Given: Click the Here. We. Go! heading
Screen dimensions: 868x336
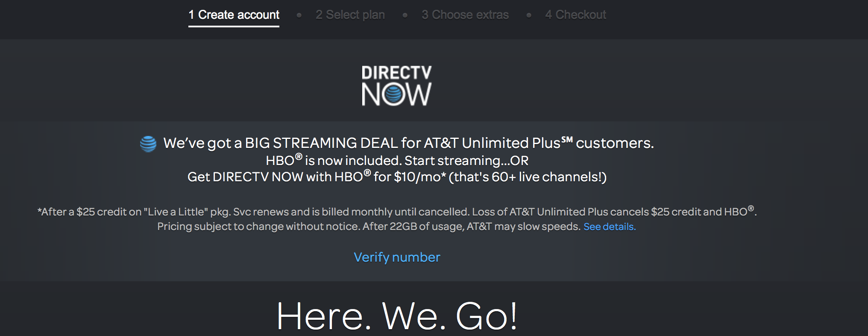Looking at the screenshot, I should (x=397, y=316).
